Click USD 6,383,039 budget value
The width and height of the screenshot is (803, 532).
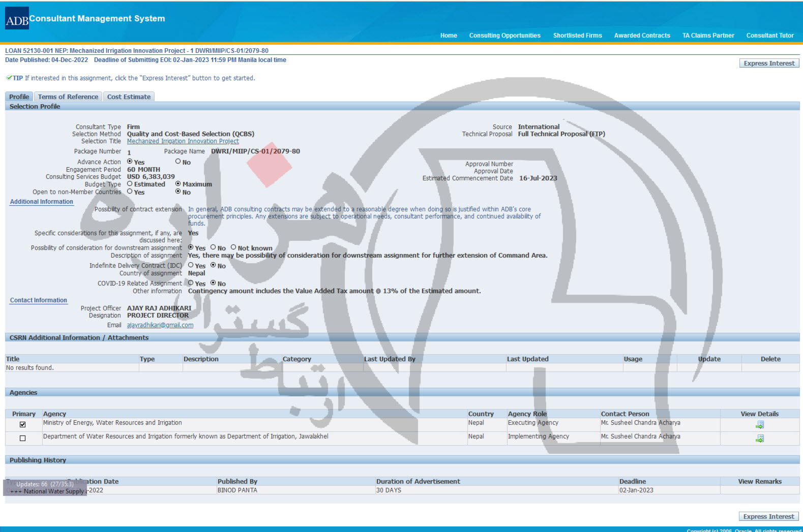151,177
